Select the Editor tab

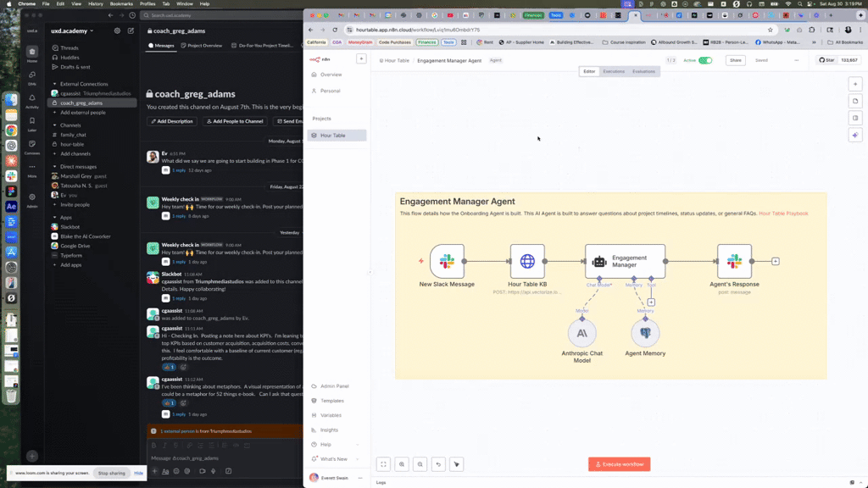pos(589,71)
